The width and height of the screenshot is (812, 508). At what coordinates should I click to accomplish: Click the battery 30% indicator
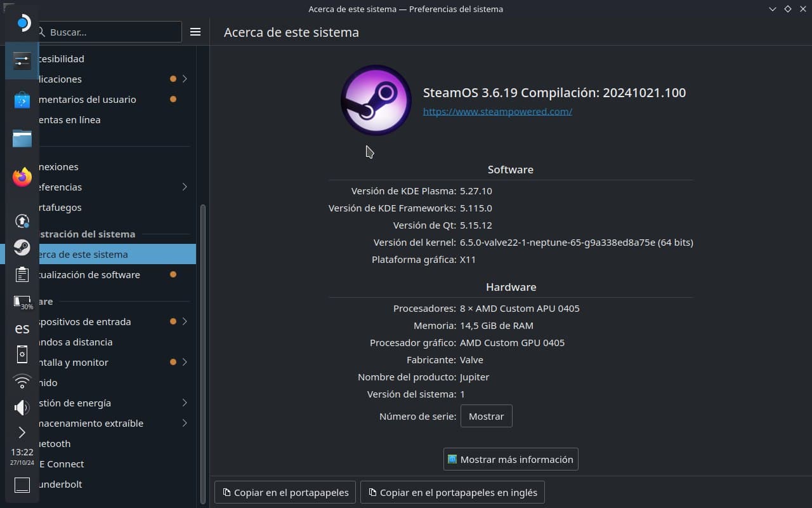click(x=23, y=302)
